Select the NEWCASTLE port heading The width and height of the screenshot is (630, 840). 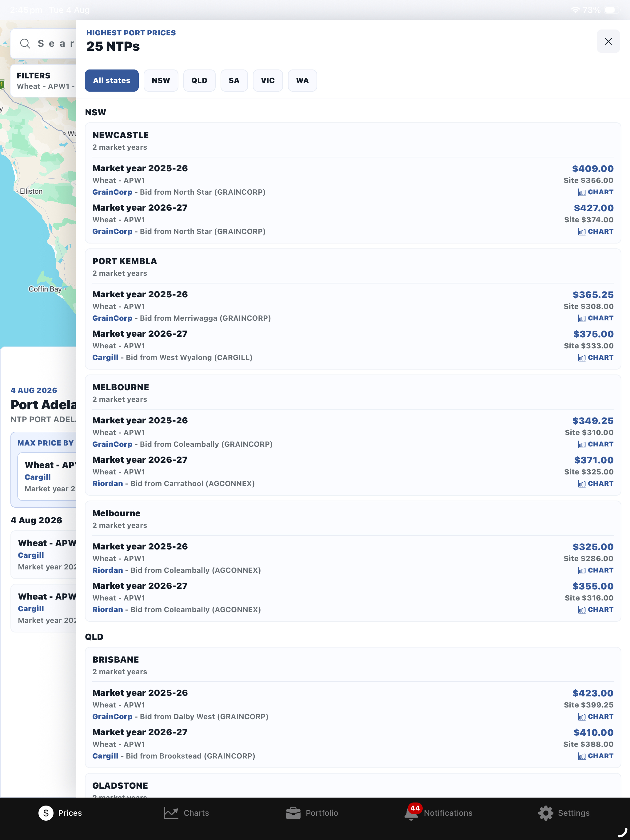(121, 135)
